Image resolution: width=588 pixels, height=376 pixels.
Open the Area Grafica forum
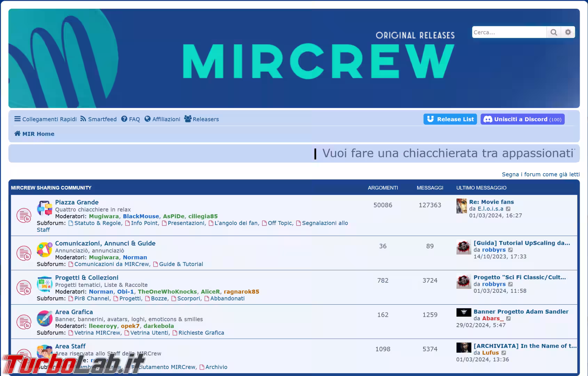coord(74,312)
